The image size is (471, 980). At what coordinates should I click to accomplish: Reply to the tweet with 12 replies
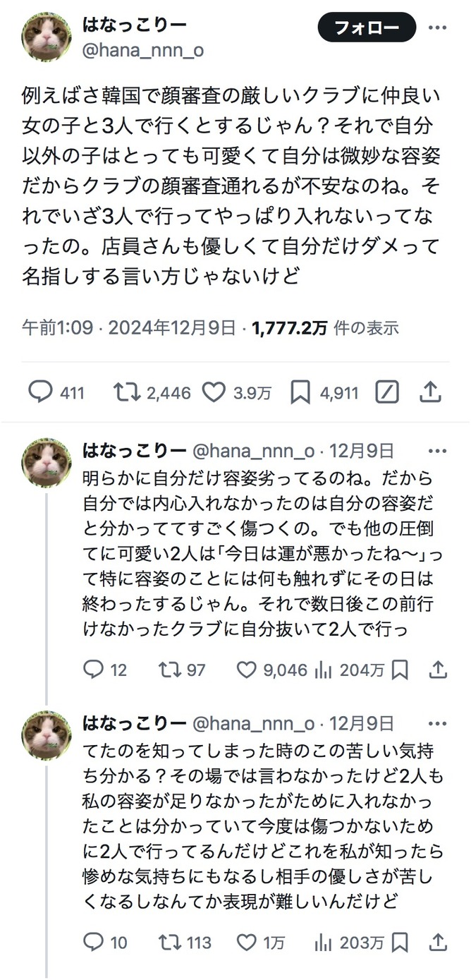point(93,670)
